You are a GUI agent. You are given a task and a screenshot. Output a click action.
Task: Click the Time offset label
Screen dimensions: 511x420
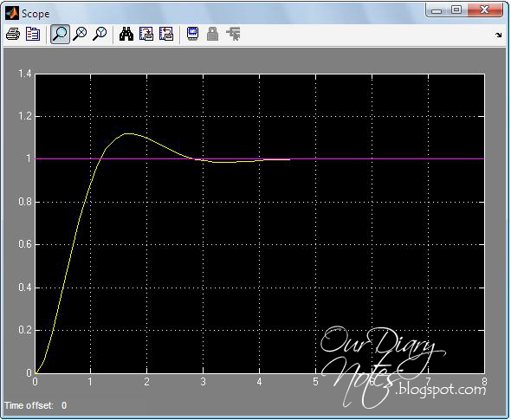[x=29, y=405]
